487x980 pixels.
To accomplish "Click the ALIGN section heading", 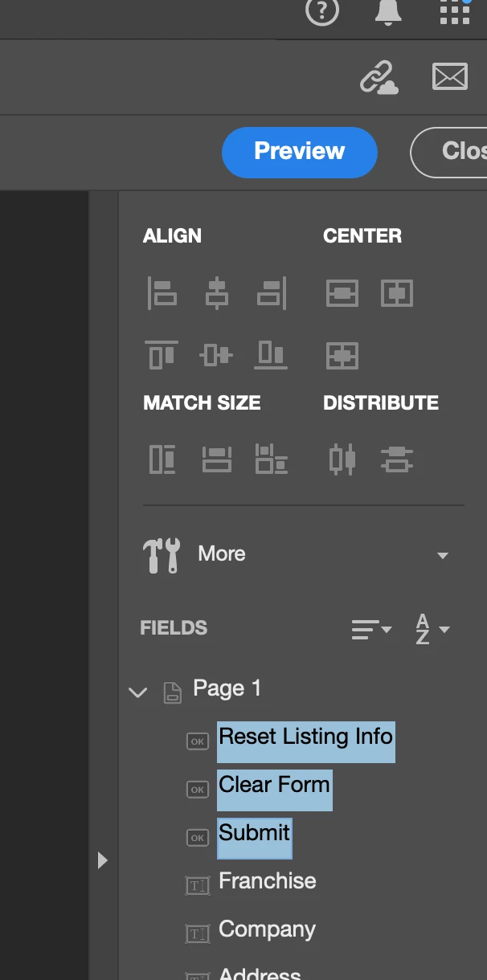I will point(172,236).
